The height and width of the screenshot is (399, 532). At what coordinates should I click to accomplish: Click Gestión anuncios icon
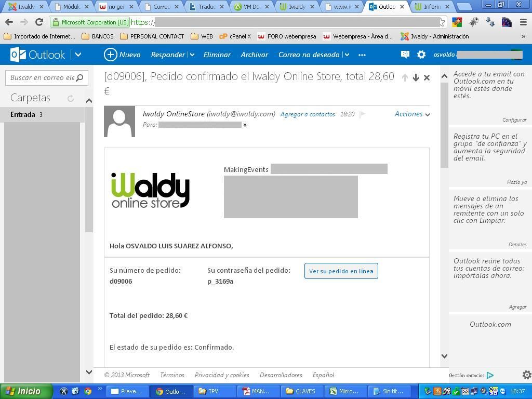490,375
